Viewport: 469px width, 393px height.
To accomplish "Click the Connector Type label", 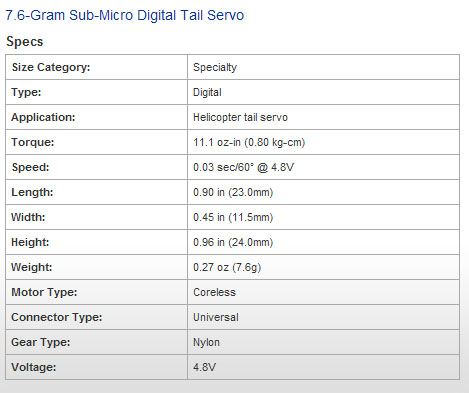I will coord(57,317).
